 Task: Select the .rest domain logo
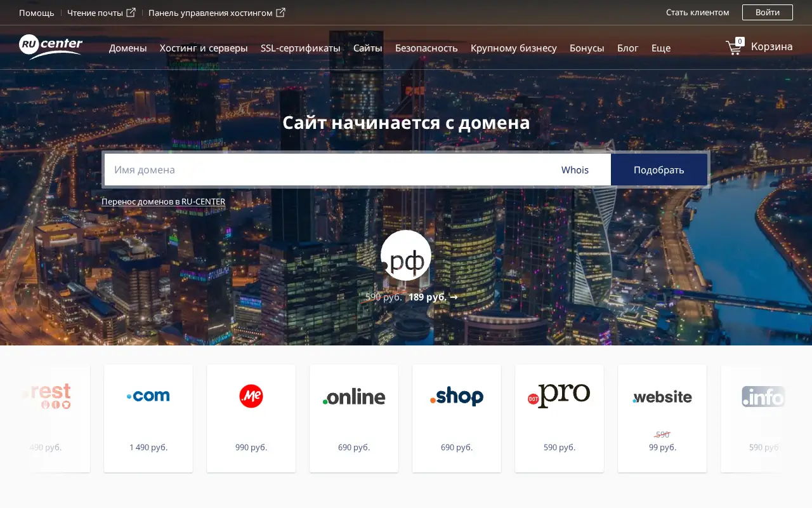coord(48,396)
